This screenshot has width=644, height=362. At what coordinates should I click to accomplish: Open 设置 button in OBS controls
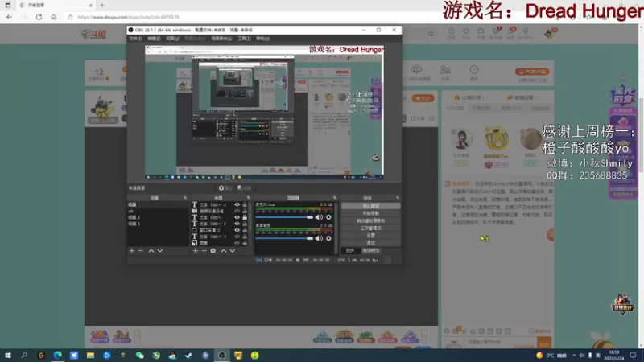[x=371, y=236]
